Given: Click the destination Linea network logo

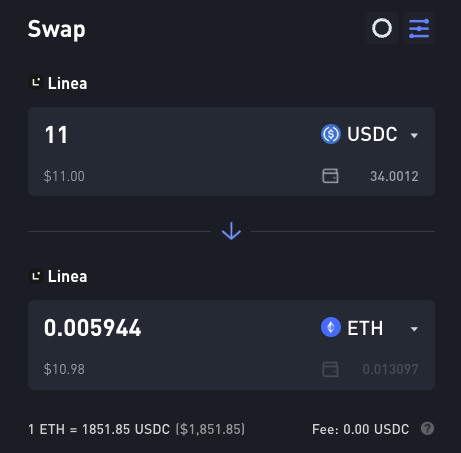Looking at the screenshot, I should click(36, 276).
